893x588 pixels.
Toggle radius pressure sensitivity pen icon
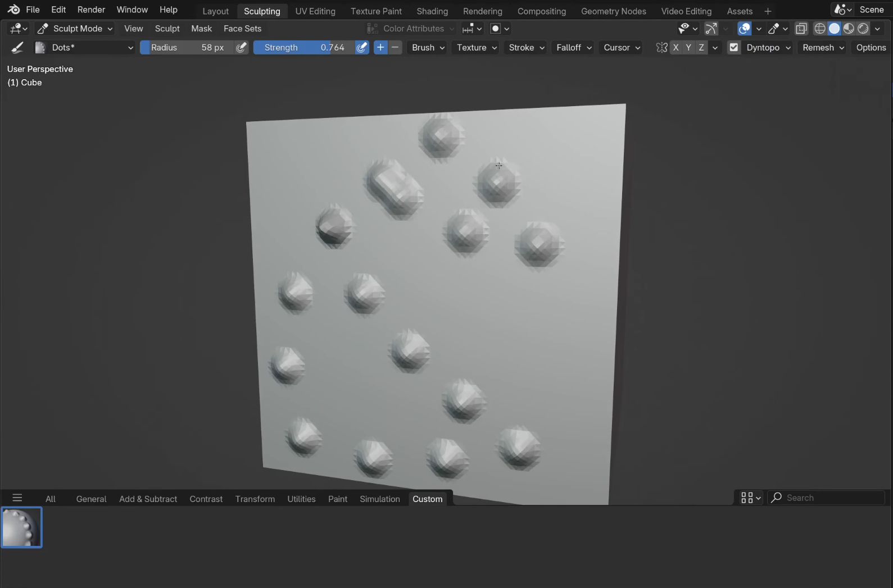(242, 48)
